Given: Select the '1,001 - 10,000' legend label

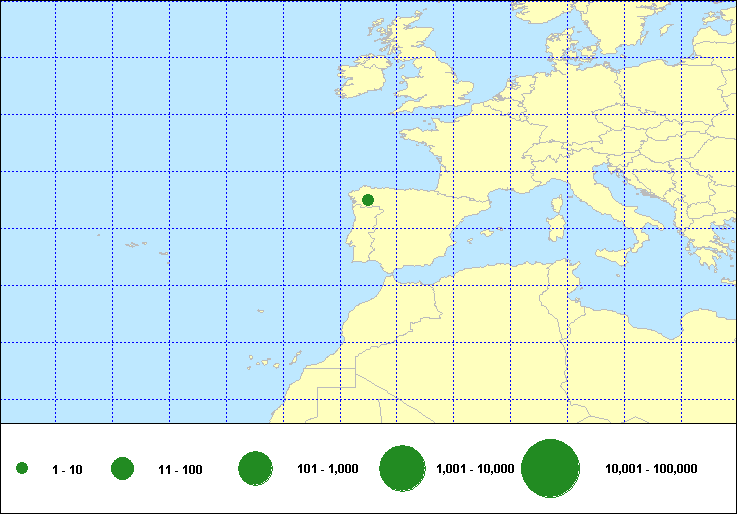Looking at the screenshot, I should [475, 469].
